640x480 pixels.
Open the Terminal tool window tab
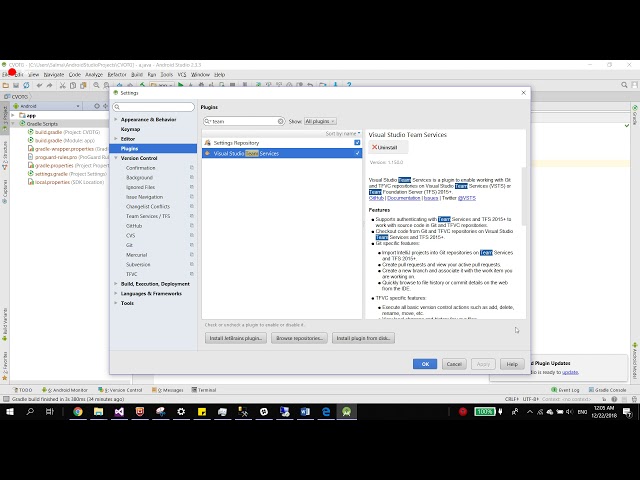pyautogui.click(x=204, y=390)
